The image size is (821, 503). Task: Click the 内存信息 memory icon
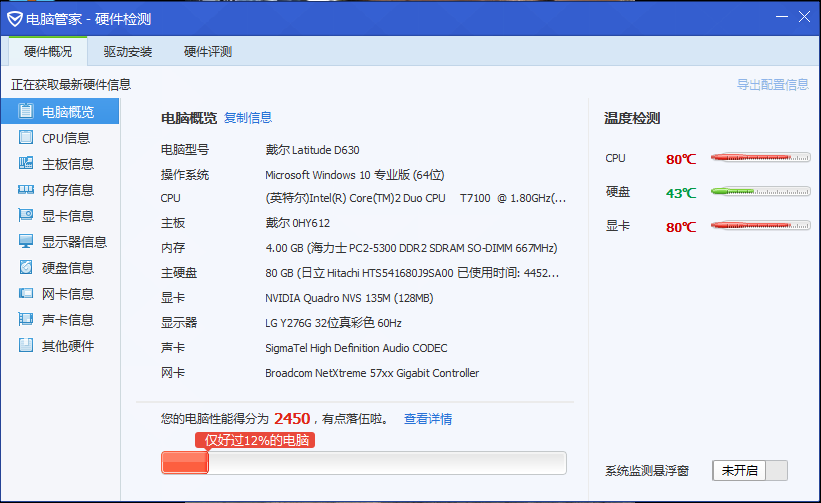[26, 189]
